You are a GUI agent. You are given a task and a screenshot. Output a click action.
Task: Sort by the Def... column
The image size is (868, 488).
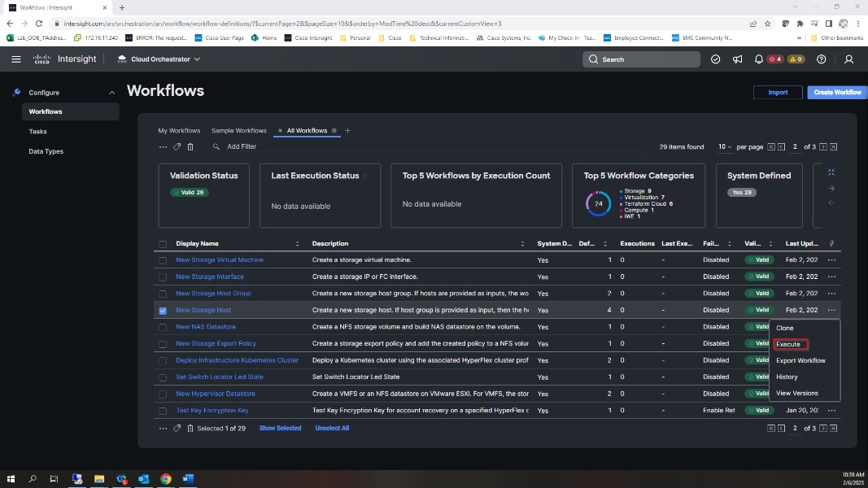coord(605,243)
